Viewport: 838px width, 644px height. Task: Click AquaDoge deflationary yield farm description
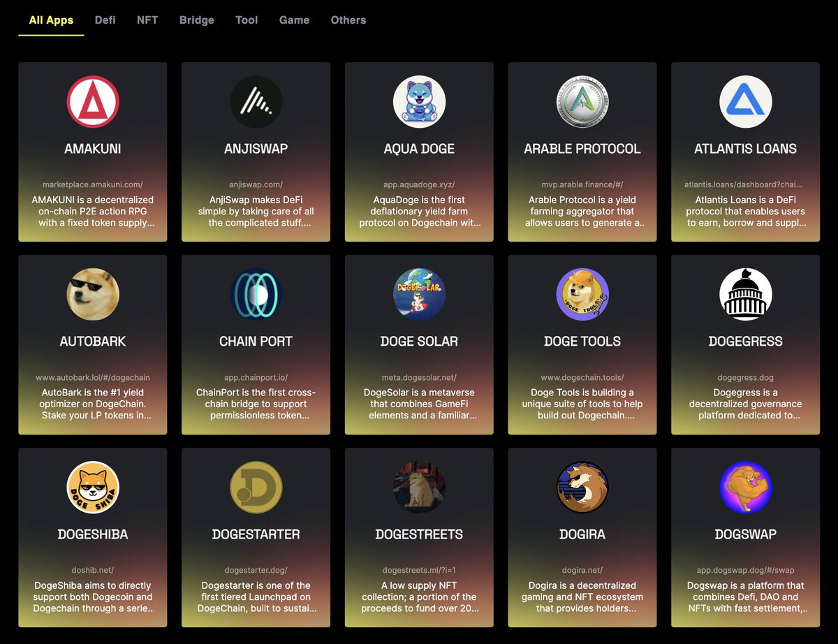tap(419, 212)
